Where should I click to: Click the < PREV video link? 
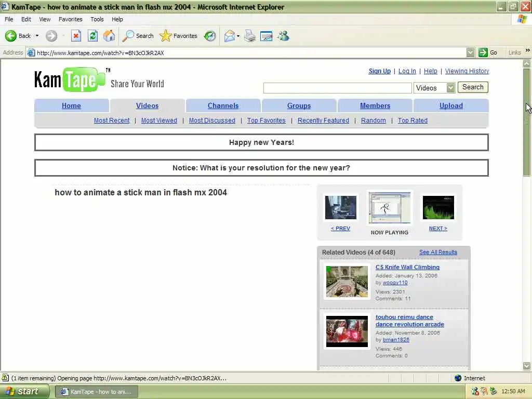(340, 229)
